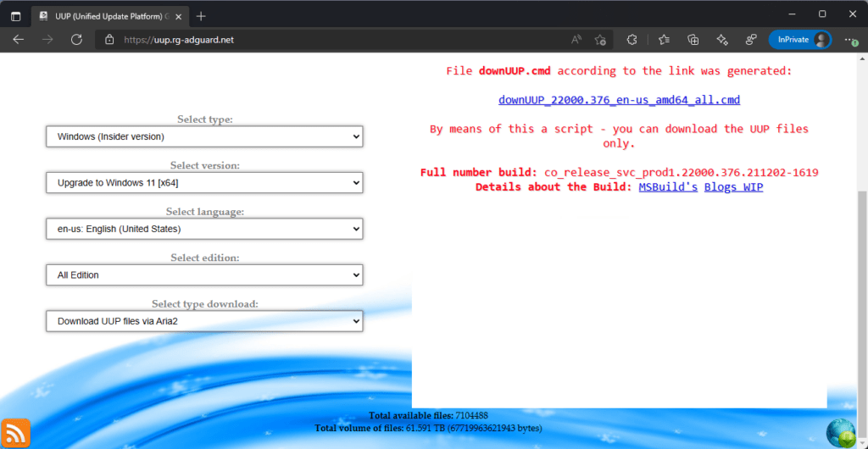Open the Copilot sparkle icon in the toolbar
This screenshot has height=449, width=868.
pos(721,39)
